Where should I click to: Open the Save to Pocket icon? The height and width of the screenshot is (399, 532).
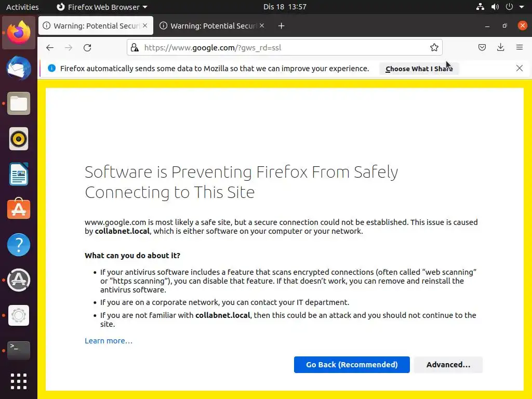pos(482,48)
